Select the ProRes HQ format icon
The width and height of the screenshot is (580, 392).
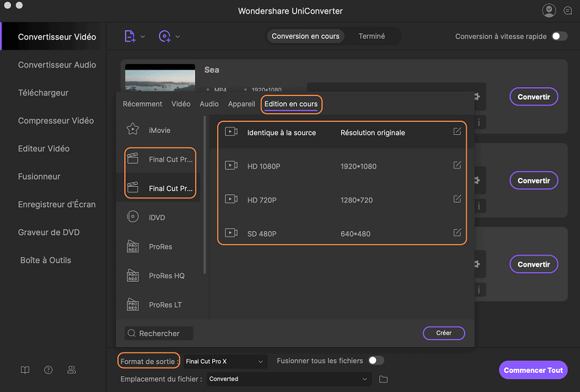pyautogui.click(x=133, y=275)
